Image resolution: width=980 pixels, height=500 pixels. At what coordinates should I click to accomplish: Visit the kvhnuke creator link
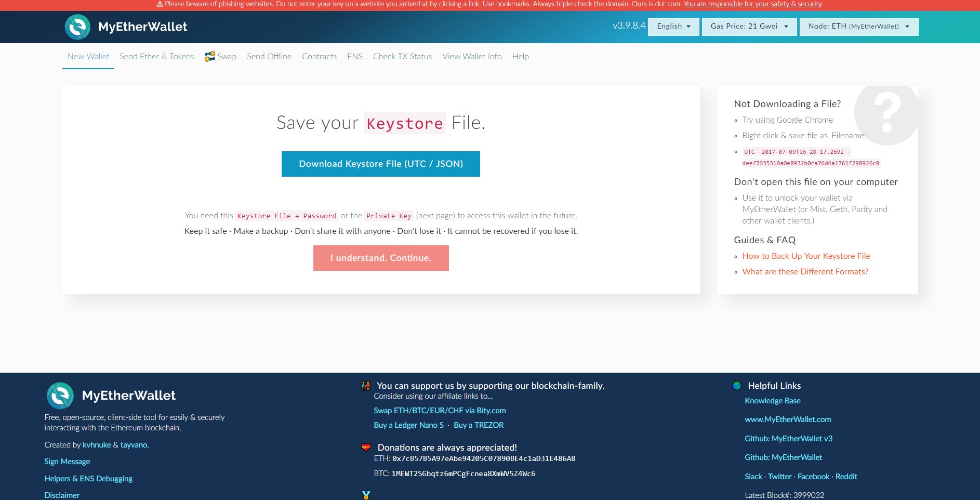(x=97, y=445)
